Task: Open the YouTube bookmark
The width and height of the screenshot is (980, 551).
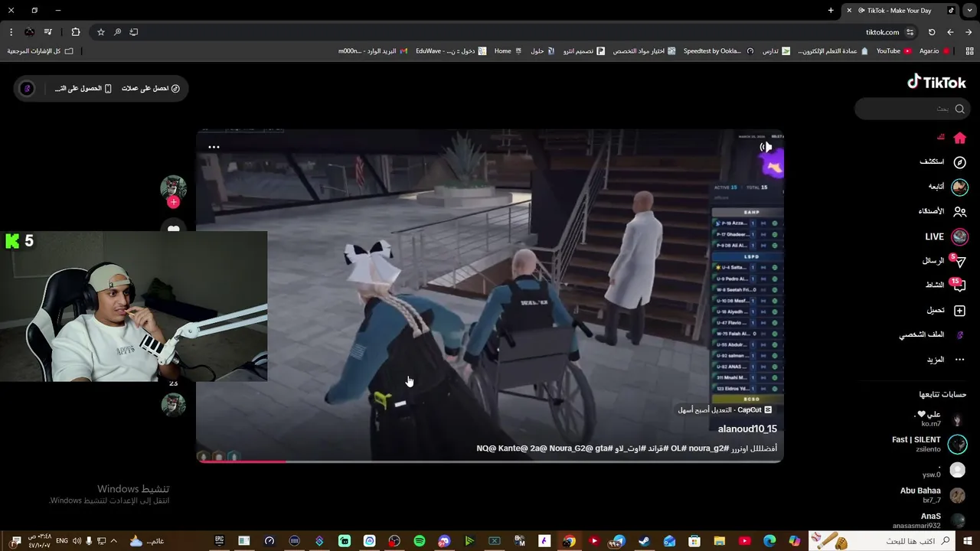Action: point(893,51)
